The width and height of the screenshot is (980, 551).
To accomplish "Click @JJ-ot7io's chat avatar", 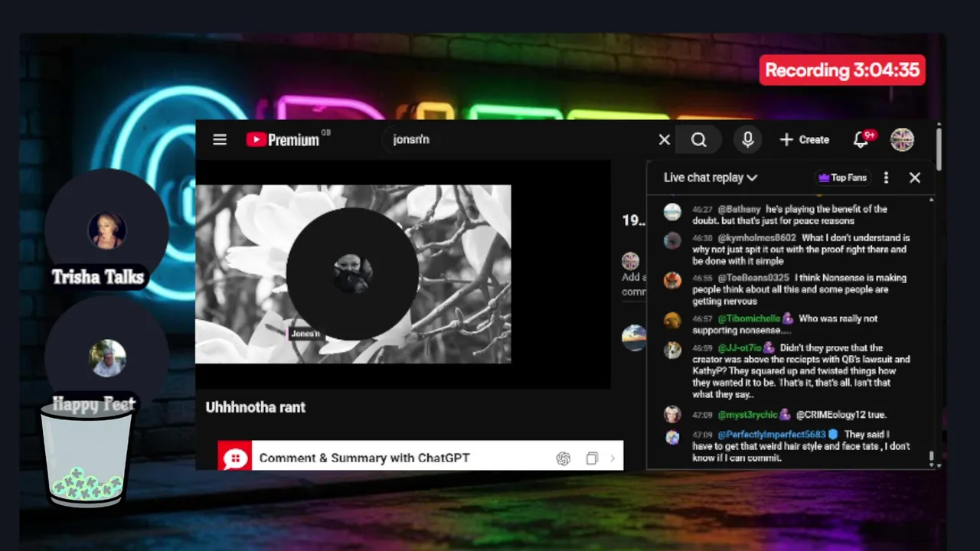I will tap(672, 350).
